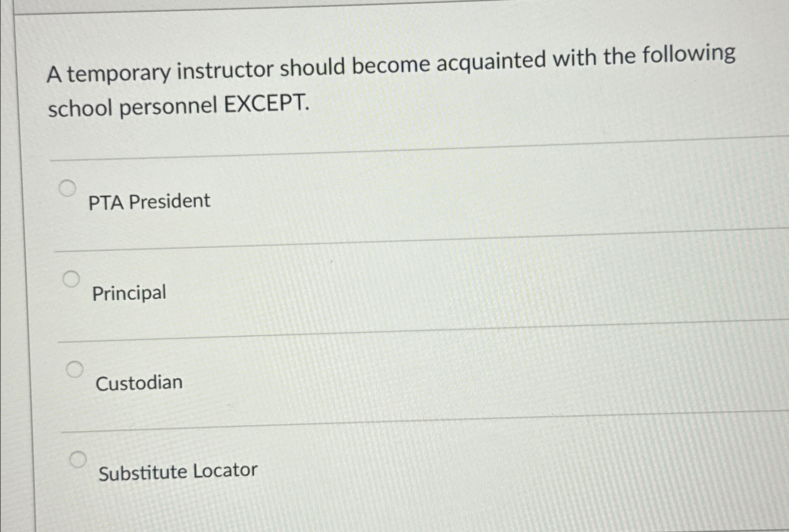Select the PTA President radio button

point(68,188)
